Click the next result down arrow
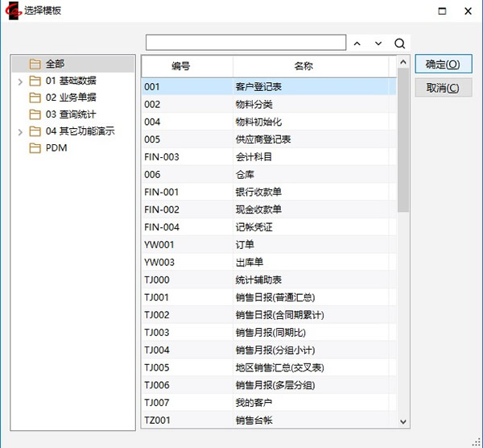Screen dimensions: 483x448 pos(378,44)
